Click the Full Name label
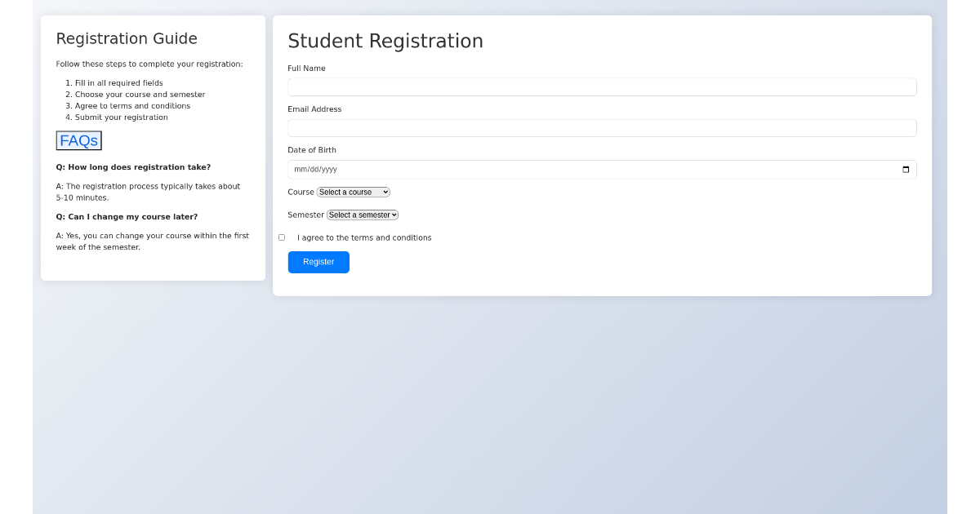This screenshot has width=980, height=514. [306, 68]
